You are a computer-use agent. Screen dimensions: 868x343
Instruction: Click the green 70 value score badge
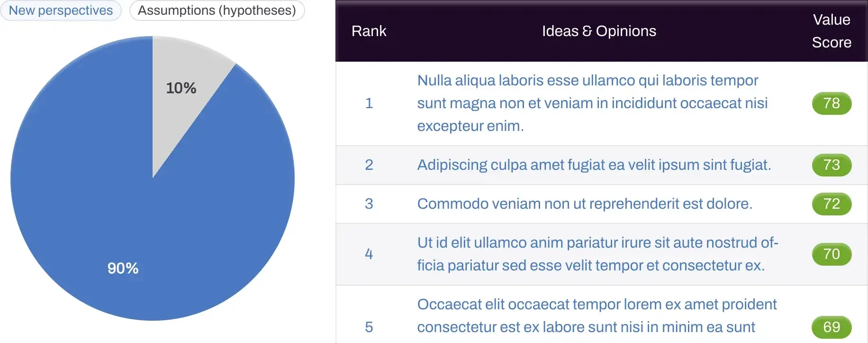(x=832, y=254)
